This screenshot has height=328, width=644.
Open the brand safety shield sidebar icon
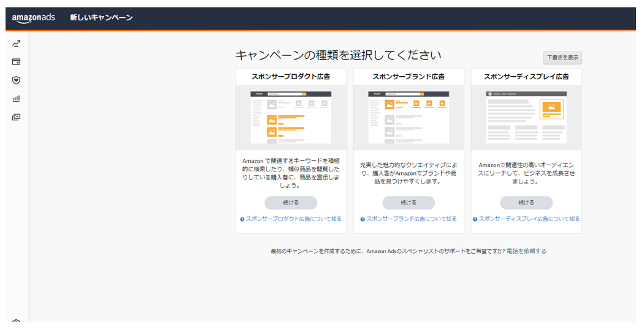pyautogui.click(x=16, y=80)
